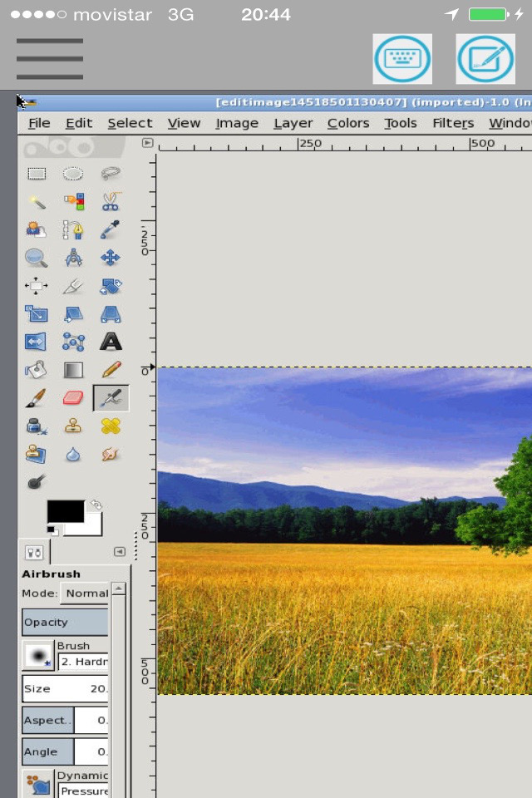The width and height of the screenshot is (532, 798).
Task: Adjust the Opacity slider
Action: pos(65,623)
